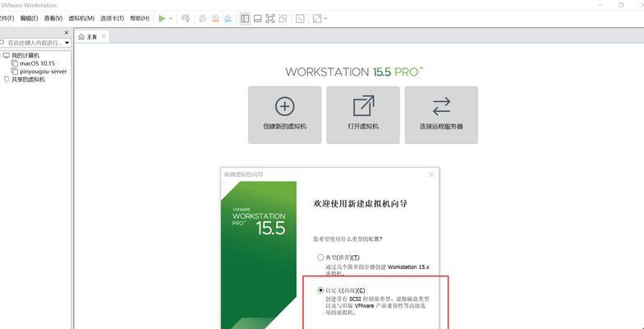Viewport: 644px width, 329px height.
Task: Click the stretch guest display icon
Action: [x=317, y=18]
